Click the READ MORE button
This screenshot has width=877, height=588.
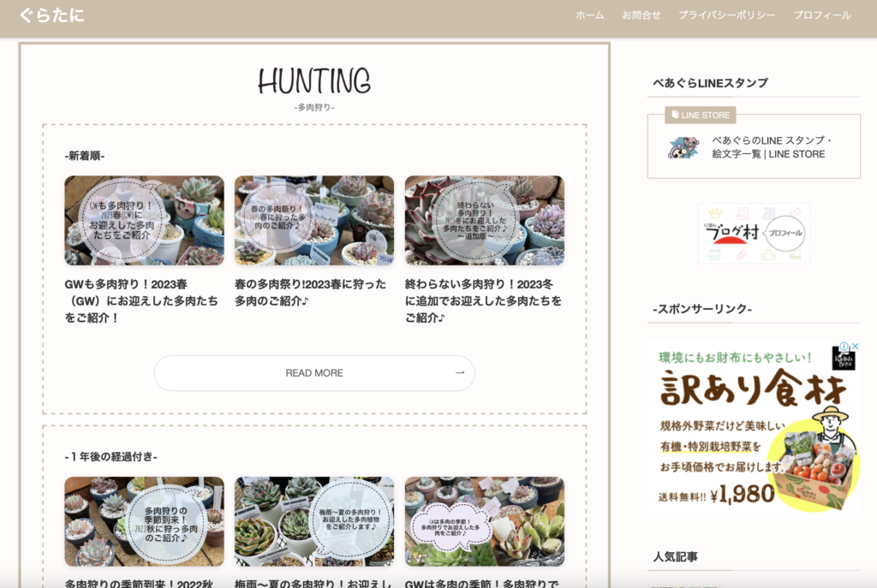tap(314, 373)
